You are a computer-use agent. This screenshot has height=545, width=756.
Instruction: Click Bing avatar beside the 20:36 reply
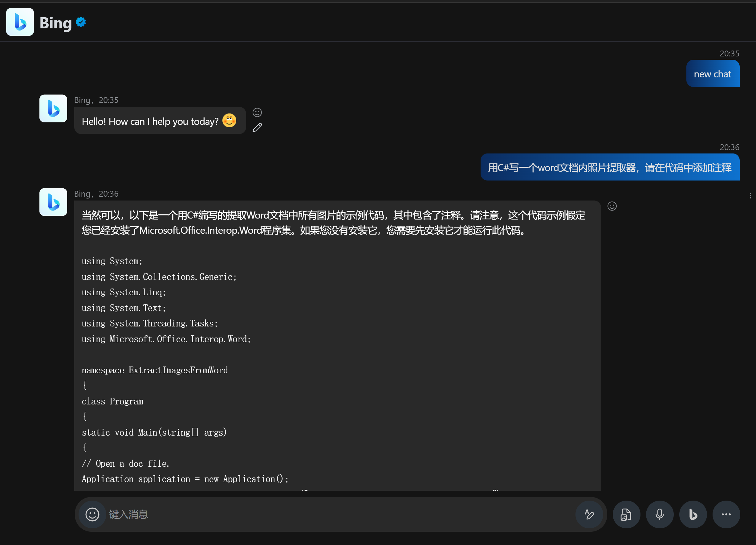(x=53, y=202)
